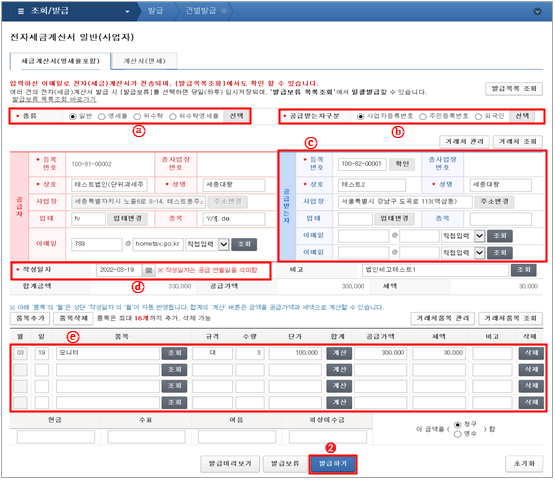Click recipient 업태변경 button
Image resolution: width=555 pixels, height=480 pixels.
[x=394, y=219]
